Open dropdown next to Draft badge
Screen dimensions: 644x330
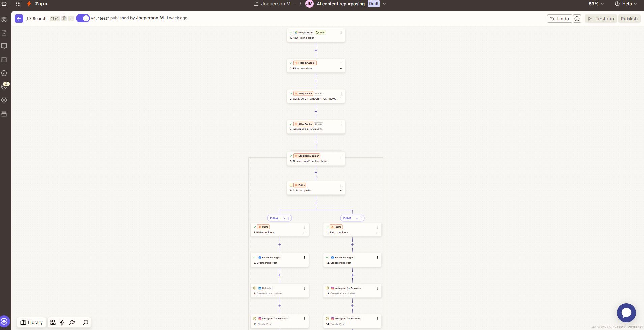coord(385,4)
